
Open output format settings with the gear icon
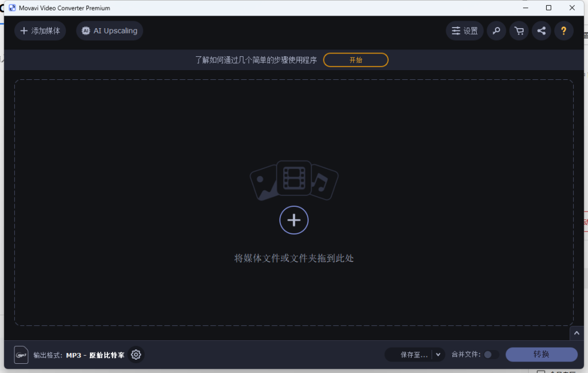click(136, 355)
